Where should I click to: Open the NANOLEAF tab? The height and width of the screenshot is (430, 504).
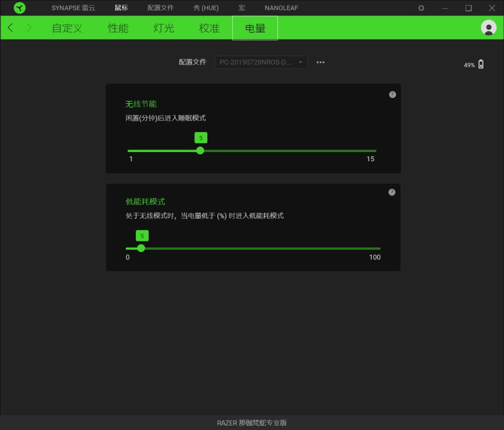[281, 8]
